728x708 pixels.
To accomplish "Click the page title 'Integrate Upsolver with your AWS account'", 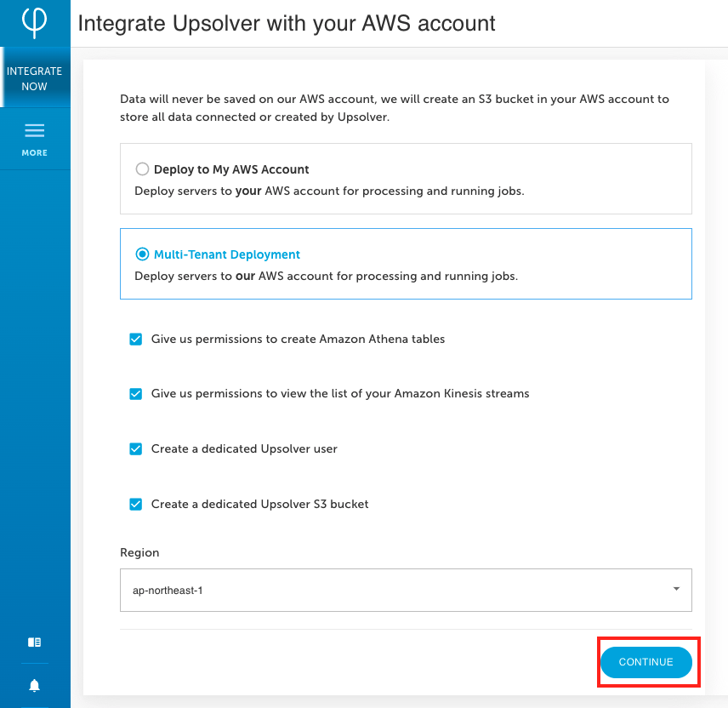I will 287,23.
